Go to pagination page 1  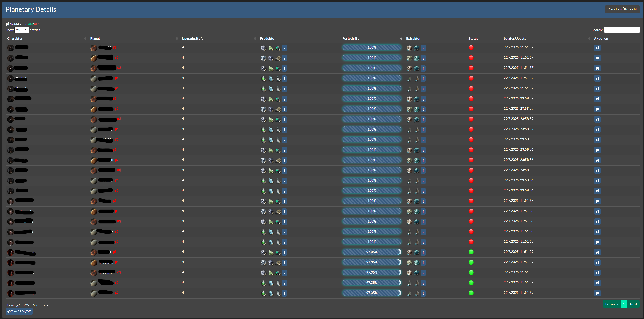[624, 304]
